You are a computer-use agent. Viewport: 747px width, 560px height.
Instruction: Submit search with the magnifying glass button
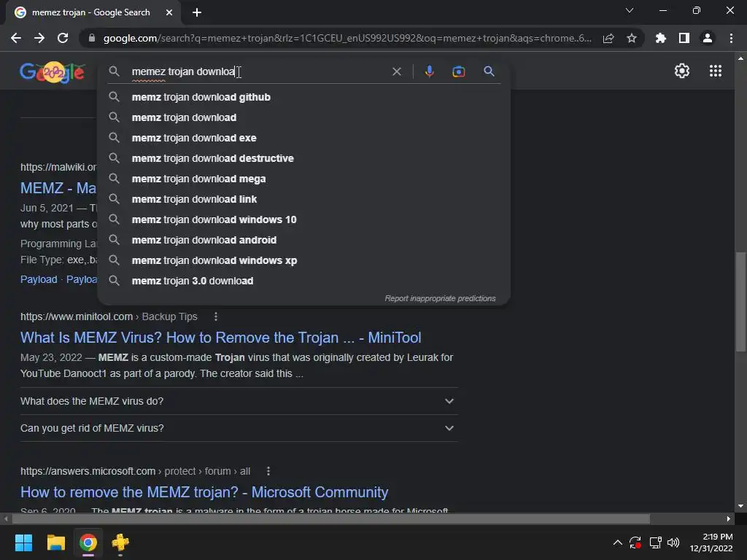pyautogui.click(x=489, y=71)
